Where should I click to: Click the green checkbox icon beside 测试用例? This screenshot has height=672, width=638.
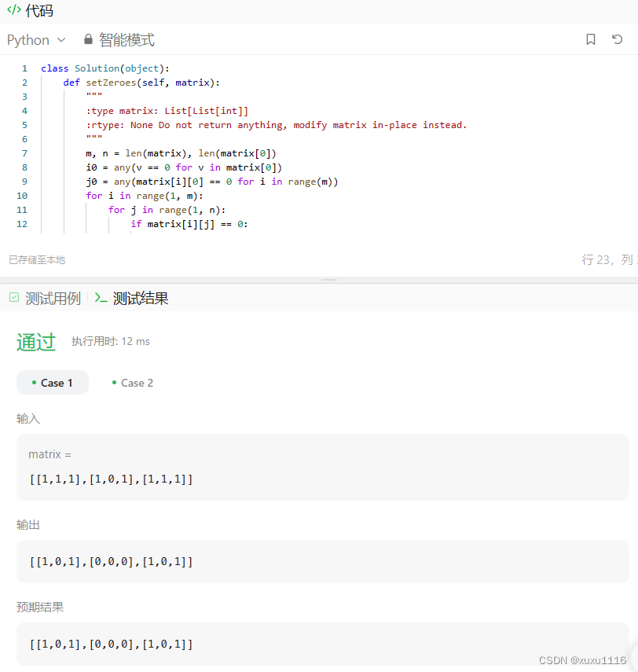14,297
